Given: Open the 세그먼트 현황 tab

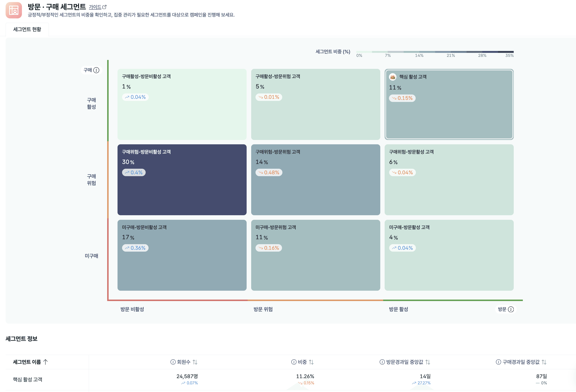Looking at the screenshot, I should [27, 30].
